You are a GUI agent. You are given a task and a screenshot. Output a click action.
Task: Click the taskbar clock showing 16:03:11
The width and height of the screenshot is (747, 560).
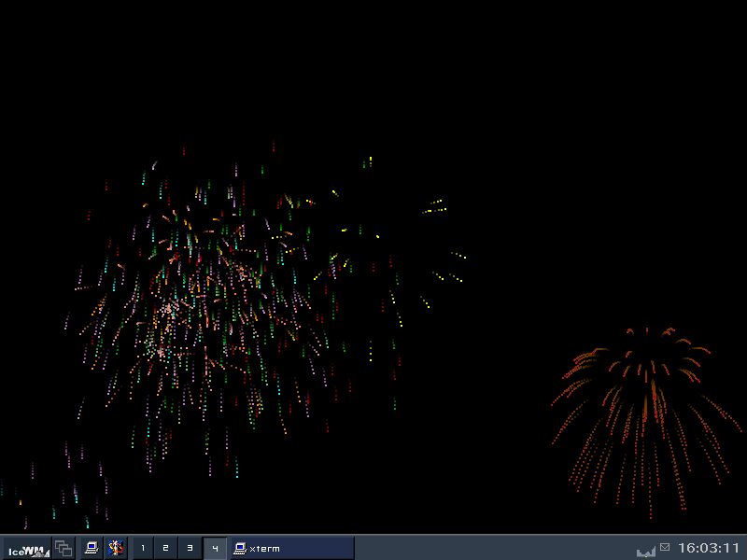point(709,548)
